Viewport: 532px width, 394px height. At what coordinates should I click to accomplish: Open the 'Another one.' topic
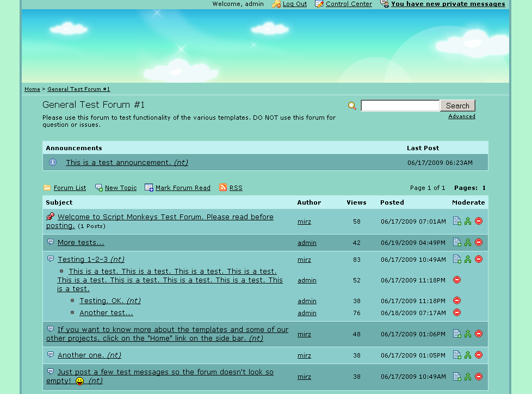(90, 355)
